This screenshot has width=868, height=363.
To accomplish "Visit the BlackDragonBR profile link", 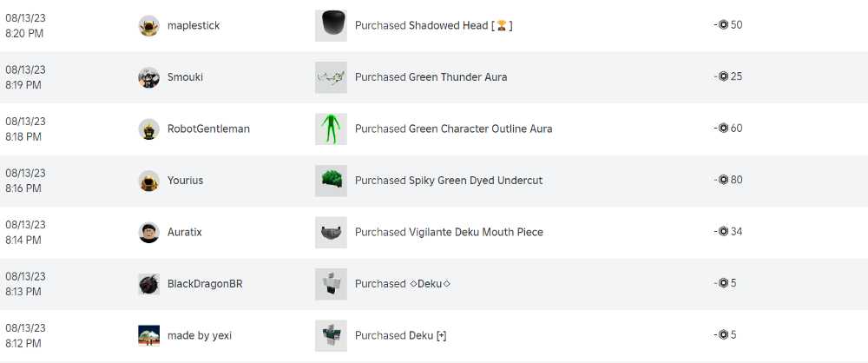I will click(205, 284).
